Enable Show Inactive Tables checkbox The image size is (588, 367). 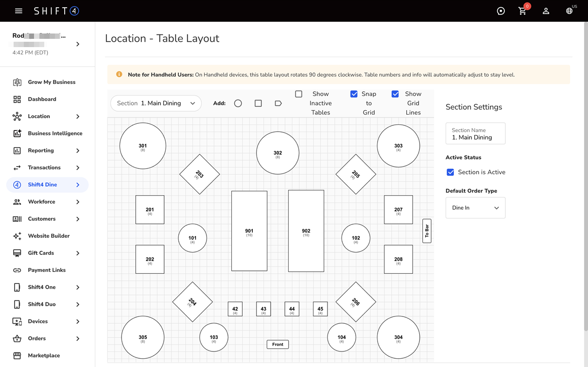[x=299, y=94]
